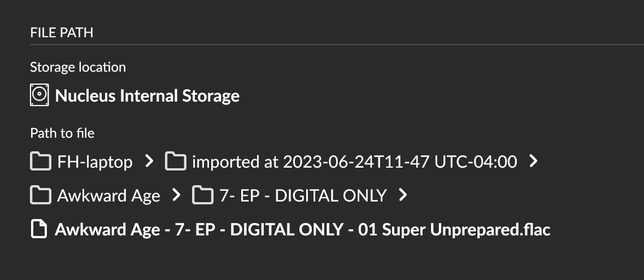Click the Nucleus Internal Storage name
Viewport: 644px width, 280px height.
click(147, 96)
